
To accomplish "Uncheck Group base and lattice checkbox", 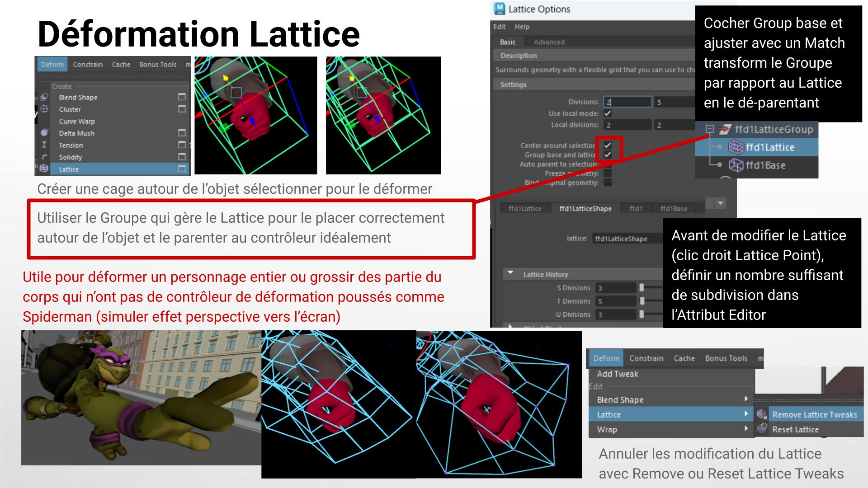I will coord(608,155).
